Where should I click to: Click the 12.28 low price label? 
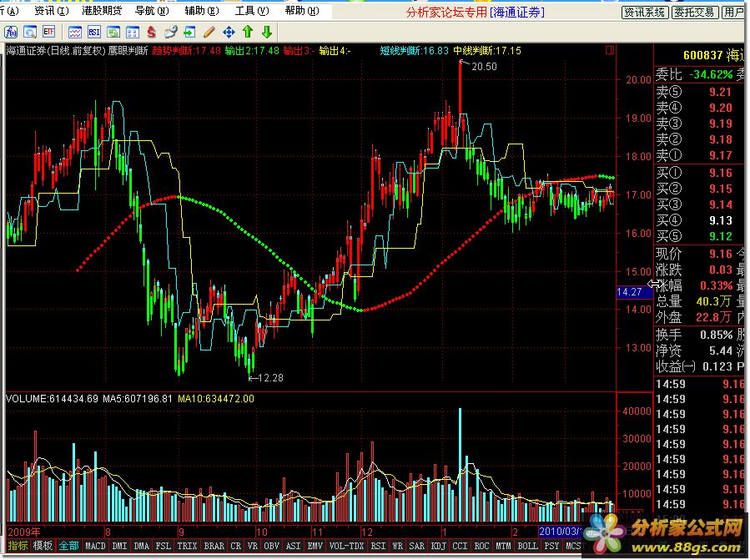point(271,378)
